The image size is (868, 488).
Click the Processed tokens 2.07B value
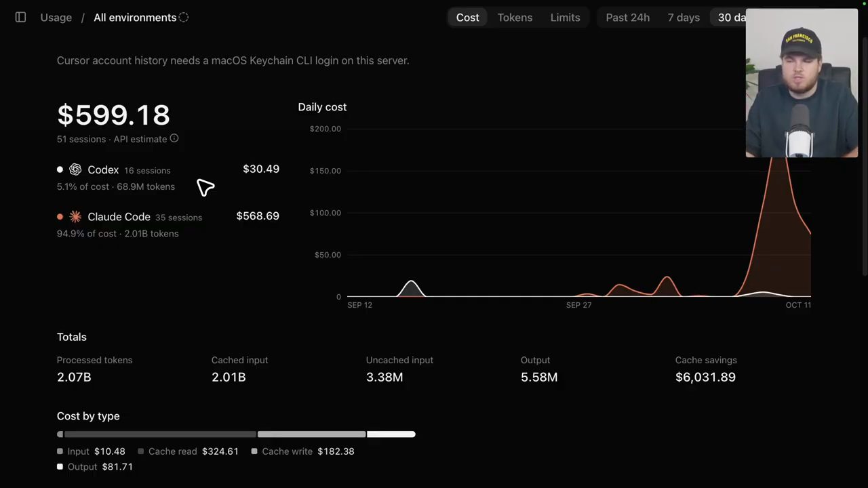[x=74, y=377]
